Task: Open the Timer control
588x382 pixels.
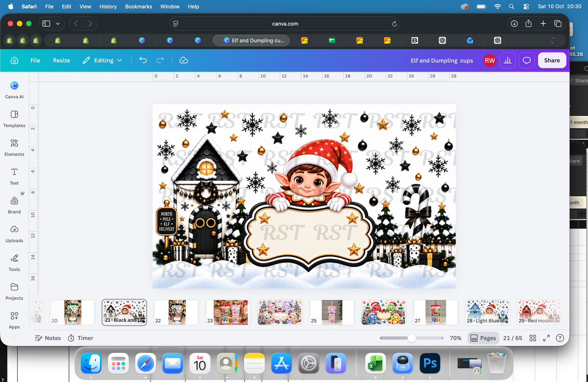Action: point(80,338)
